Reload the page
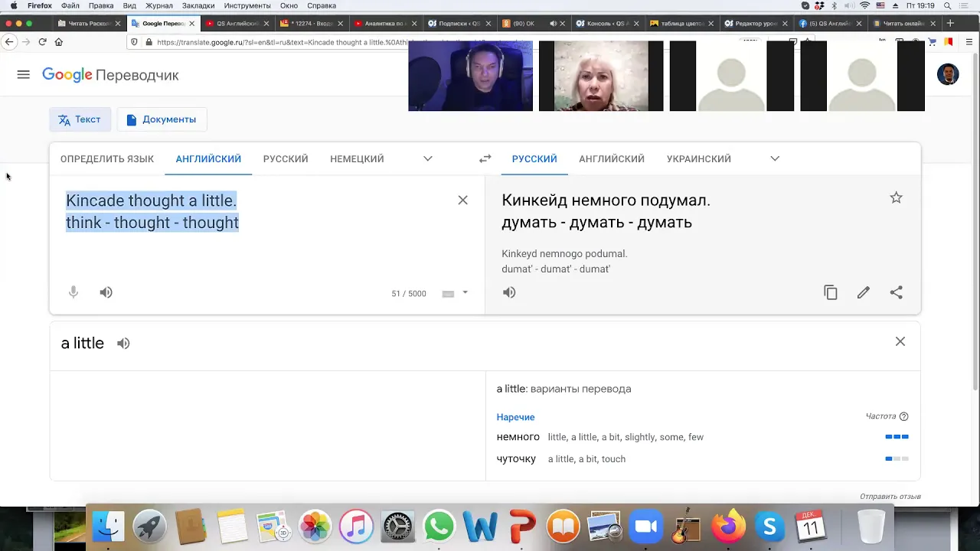Viewport: 980px width, 551px height. point(42,42)
